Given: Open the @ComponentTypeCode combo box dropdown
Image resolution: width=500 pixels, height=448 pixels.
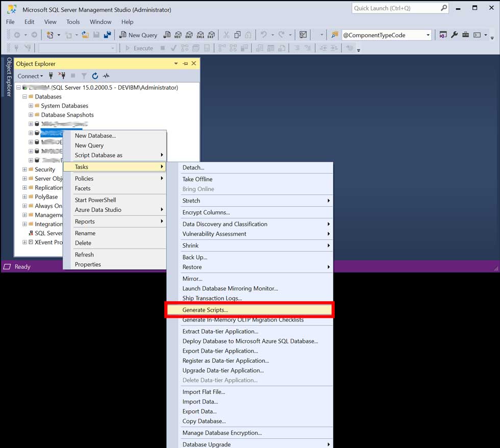Looking at the screenshot, I should (428, 35).
